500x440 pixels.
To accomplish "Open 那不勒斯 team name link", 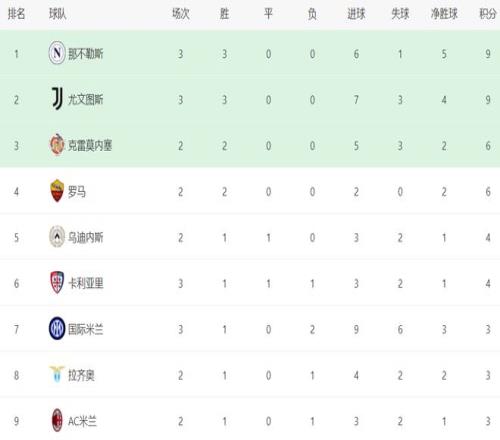I will 86,54.
